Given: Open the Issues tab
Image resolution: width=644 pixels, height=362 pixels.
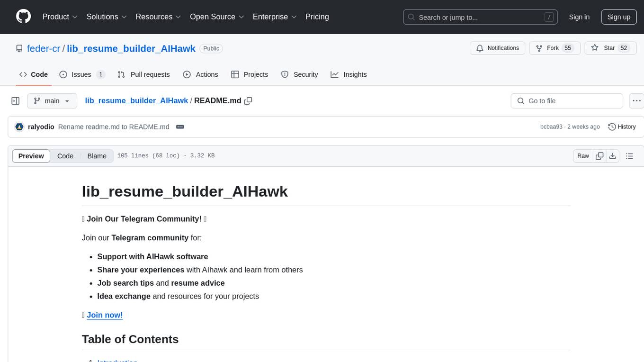Looking at the screenshot, I should (x=82, y=74).
